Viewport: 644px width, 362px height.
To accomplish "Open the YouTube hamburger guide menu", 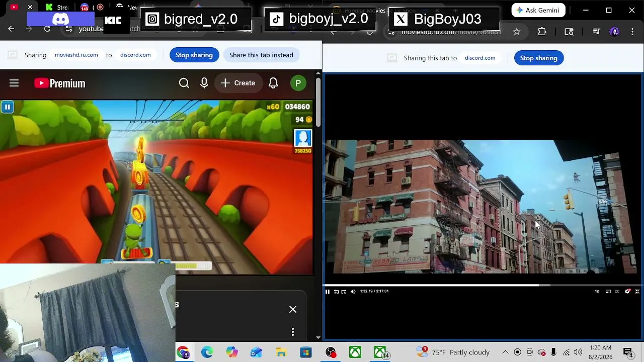I will click(x=14, y=83).
